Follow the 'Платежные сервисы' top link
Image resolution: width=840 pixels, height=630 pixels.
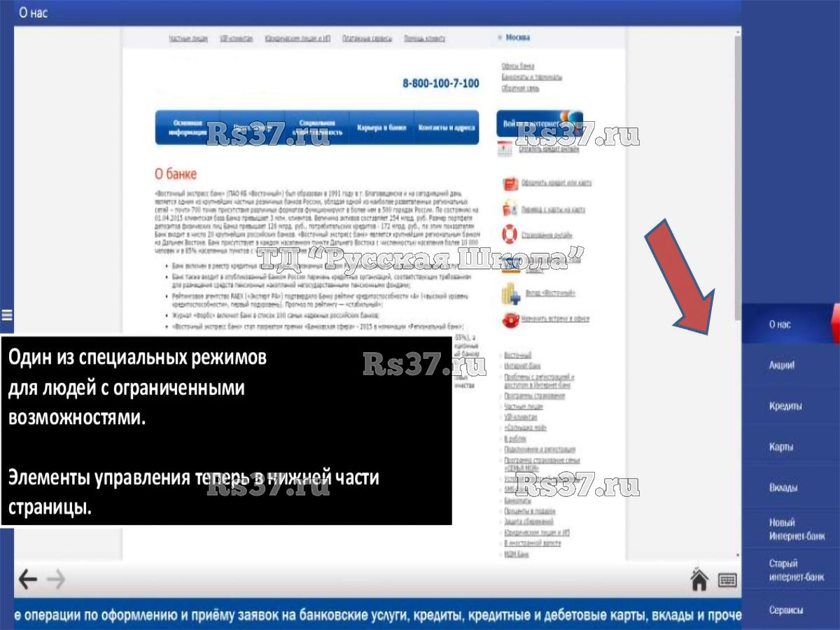click(x=367, y=38)
